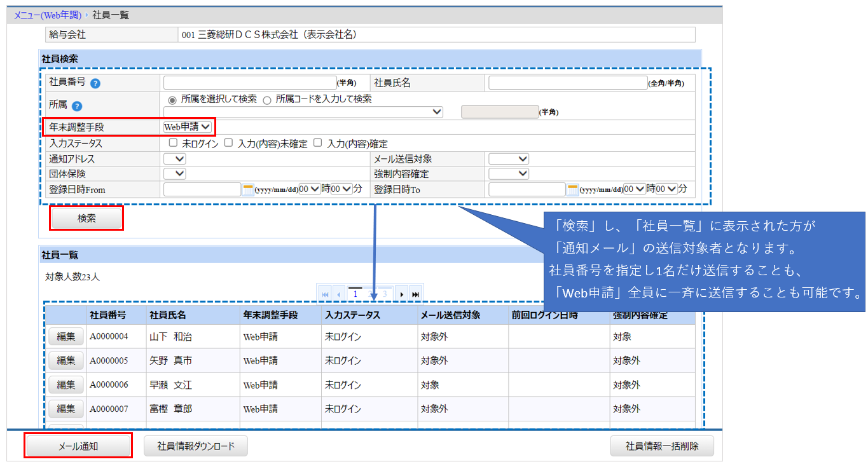Click 編集 for 矢野 真市
Screen dimensions: 868x464
pos(66,360)
